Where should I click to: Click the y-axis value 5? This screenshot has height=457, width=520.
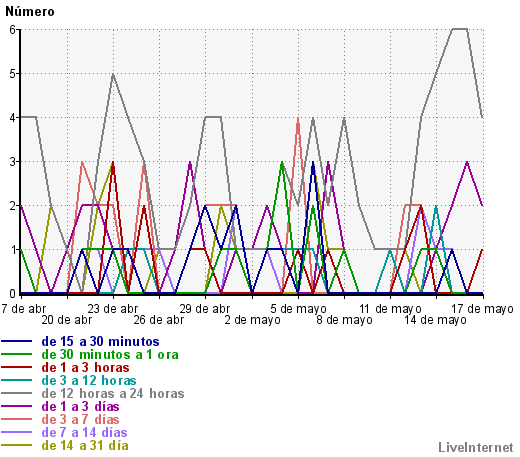tap(13, 74)
